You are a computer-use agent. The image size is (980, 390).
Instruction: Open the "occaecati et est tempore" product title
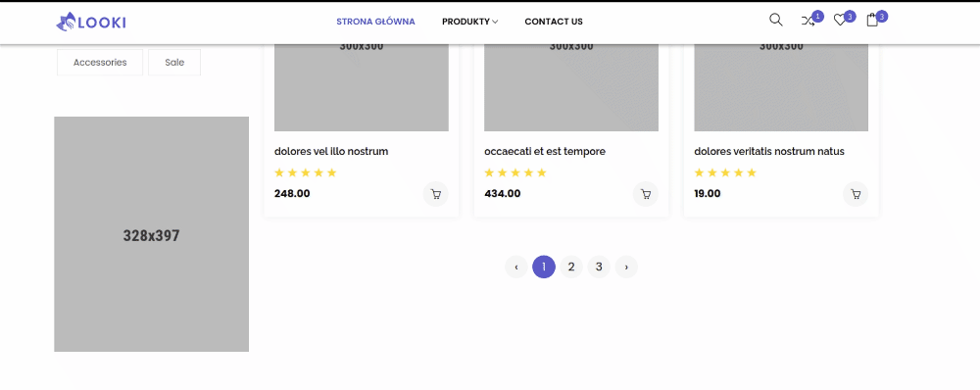[x=545, y=151]
